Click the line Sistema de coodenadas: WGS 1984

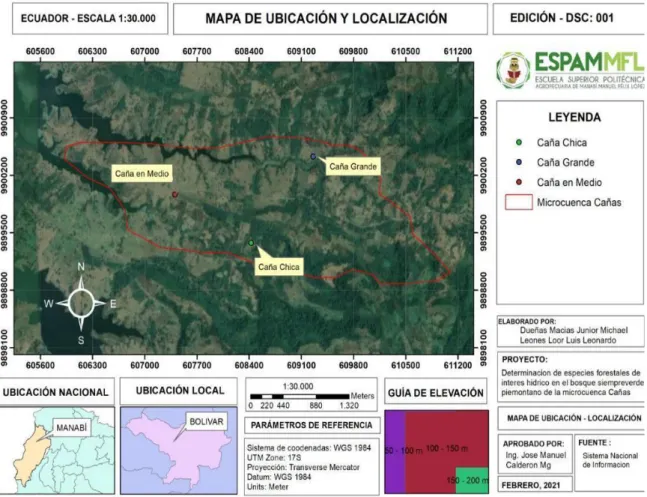point(309,448)
